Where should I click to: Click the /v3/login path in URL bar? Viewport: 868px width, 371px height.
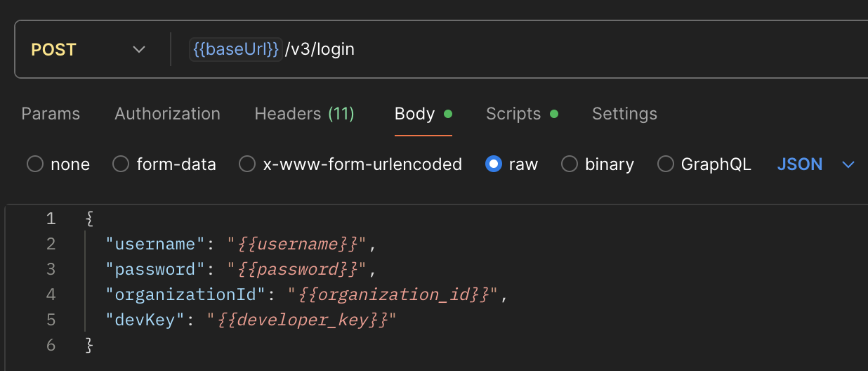pyautogui.click(x=320, y=50)
